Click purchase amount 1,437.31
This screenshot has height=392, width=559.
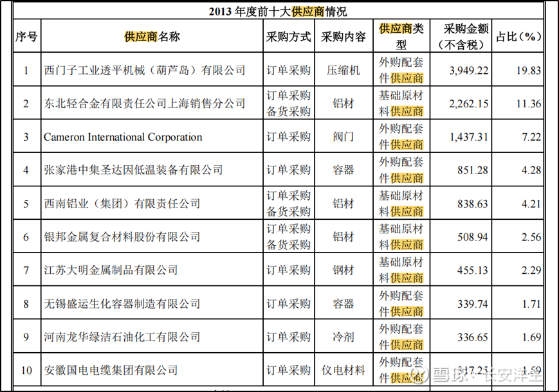(x=468, y=137)
